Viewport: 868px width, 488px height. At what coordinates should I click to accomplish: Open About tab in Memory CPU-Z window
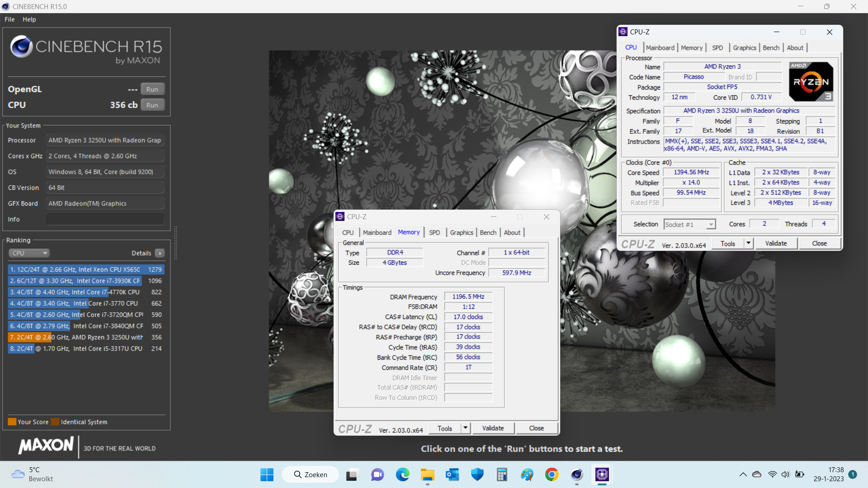click(512, 233)
